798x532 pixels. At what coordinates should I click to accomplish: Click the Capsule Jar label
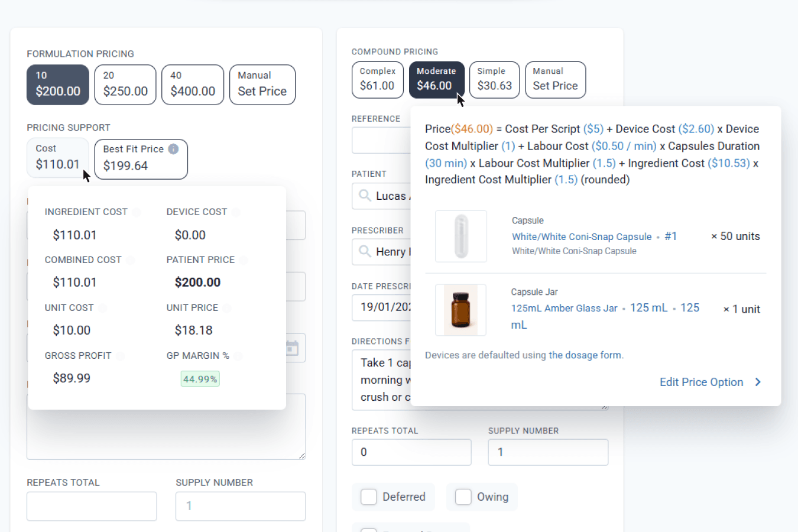[x=534, y=292]
